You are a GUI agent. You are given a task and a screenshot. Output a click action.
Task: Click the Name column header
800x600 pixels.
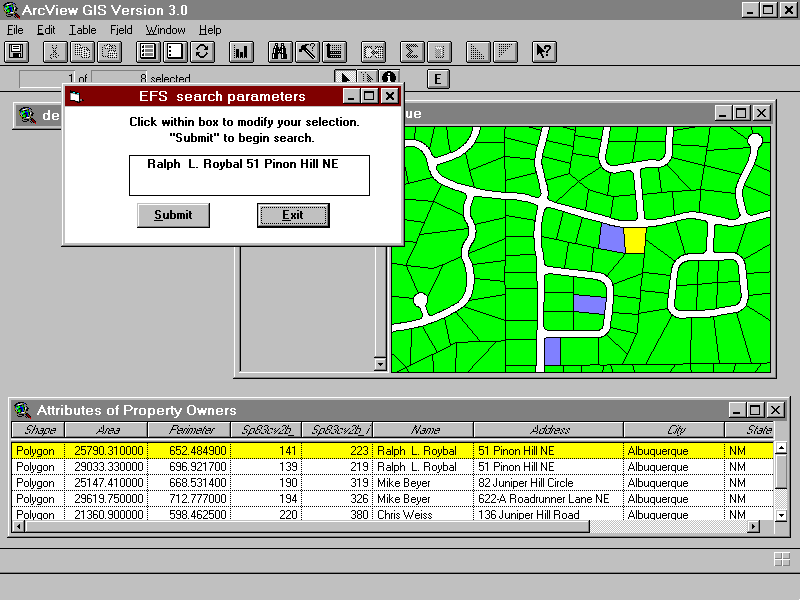pos(423,430)
